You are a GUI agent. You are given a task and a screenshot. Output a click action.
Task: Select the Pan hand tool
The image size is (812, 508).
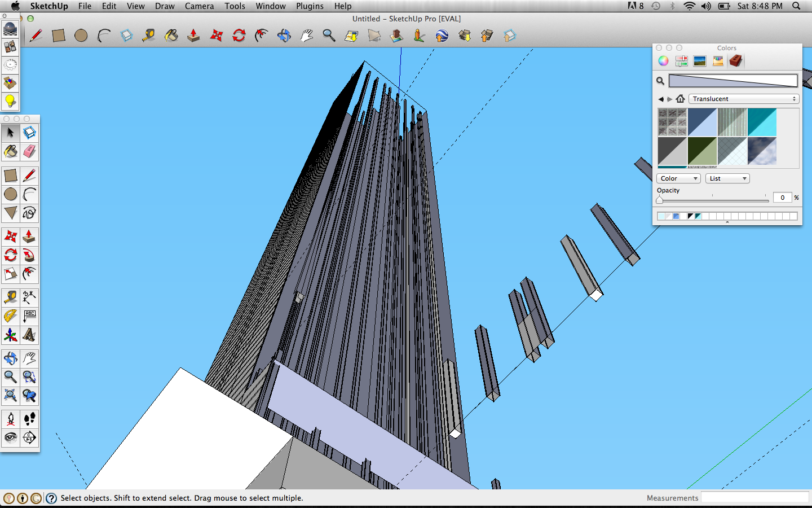tap(306, 36)
